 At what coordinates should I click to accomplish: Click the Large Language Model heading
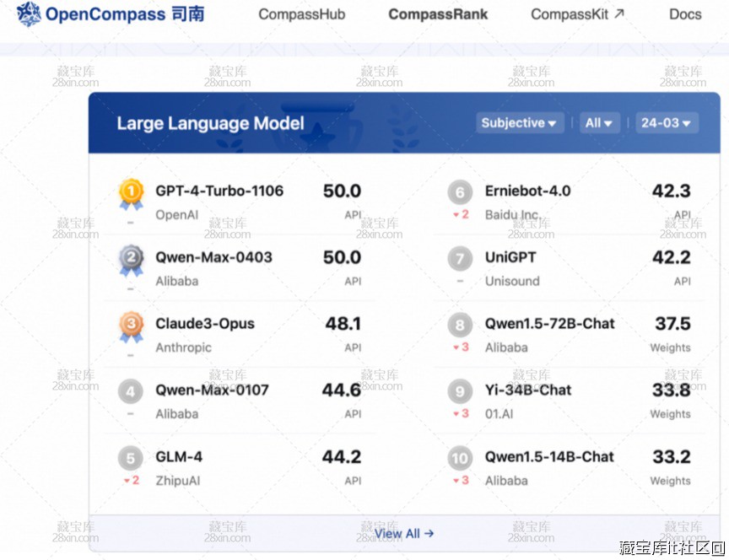point(210,123)
